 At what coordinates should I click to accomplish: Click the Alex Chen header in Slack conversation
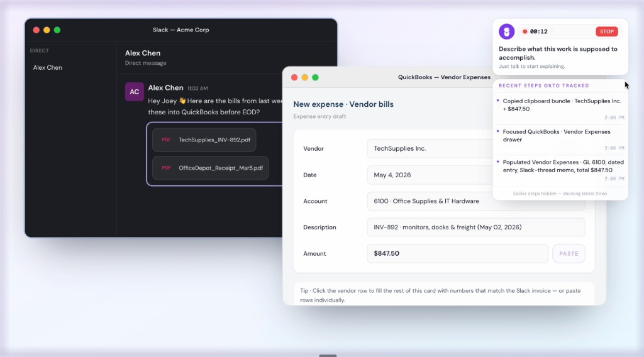pyautogui.click(x=143, y=53)
